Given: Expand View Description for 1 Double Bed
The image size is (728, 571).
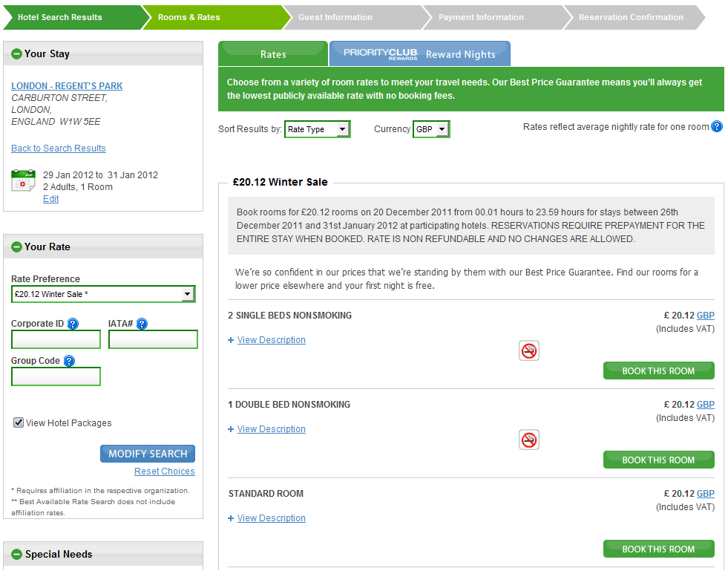Looking at the screenshot, I should (x=271, y=429).
